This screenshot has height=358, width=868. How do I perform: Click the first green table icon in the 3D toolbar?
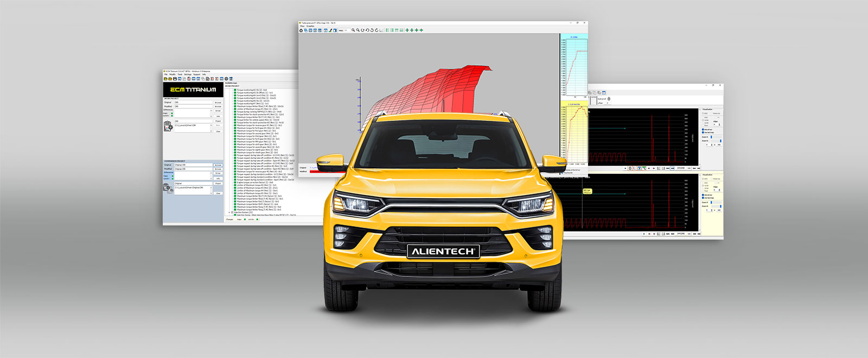point(387,30)
